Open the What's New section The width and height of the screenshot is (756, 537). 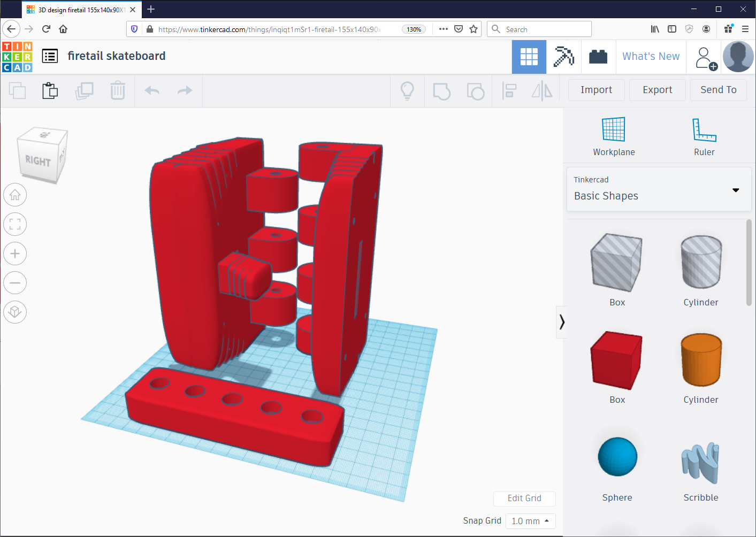click(651, 56)
